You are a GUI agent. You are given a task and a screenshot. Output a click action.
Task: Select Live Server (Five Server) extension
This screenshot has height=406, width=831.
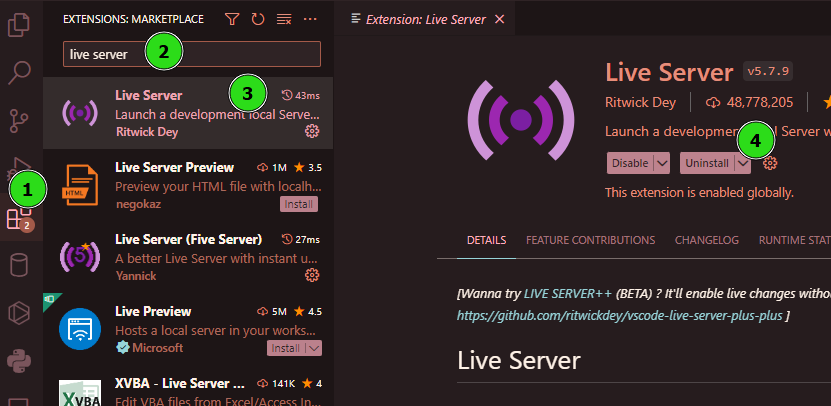tap(188, 257)
